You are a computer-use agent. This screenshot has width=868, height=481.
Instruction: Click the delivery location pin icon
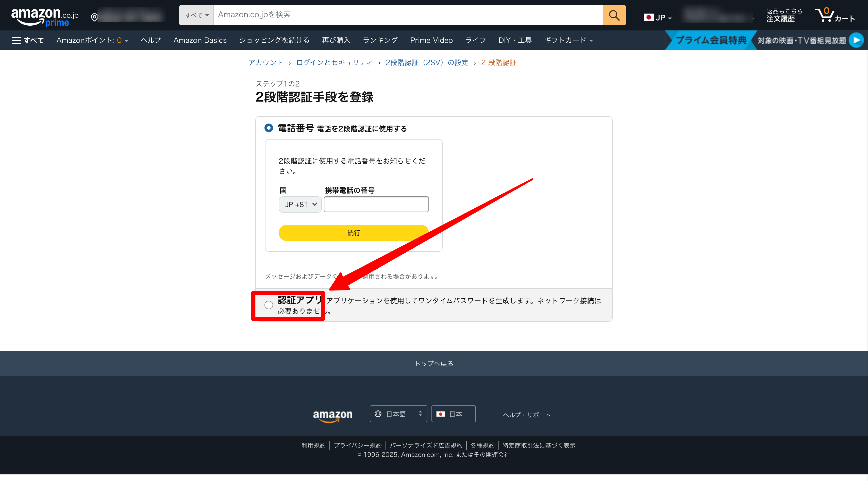point(94,17)
